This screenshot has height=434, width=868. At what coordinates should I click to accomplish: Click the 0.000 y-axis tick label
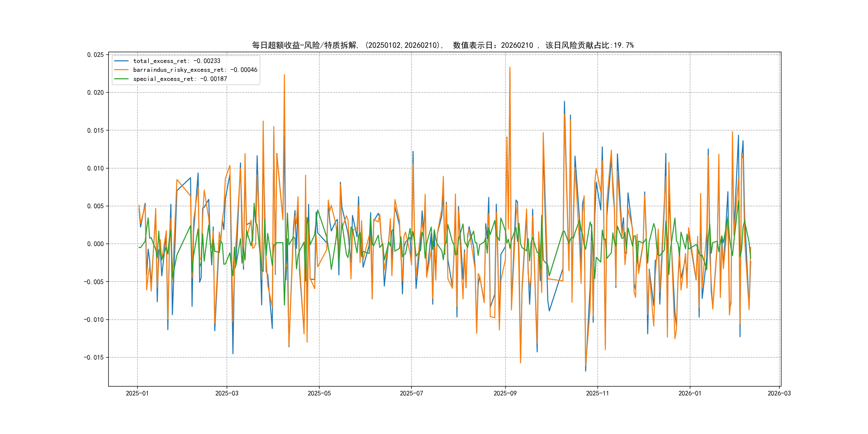(x=95, y=244)
